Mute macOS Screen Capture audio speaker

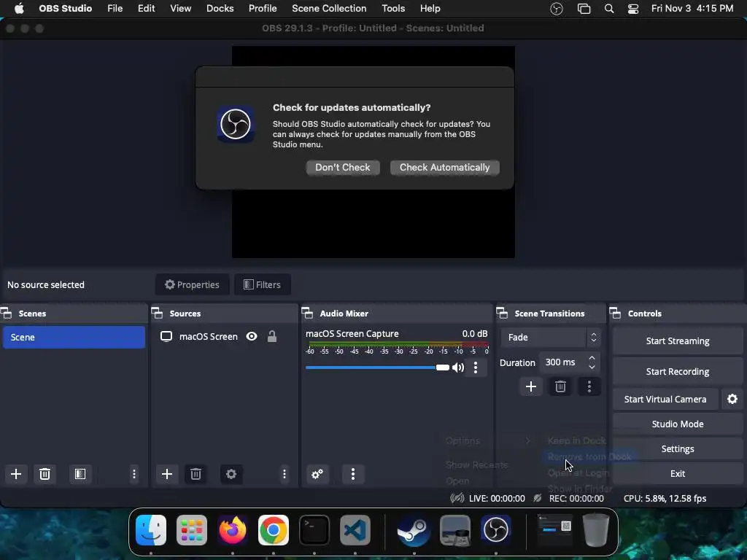(x=458, y=367)
